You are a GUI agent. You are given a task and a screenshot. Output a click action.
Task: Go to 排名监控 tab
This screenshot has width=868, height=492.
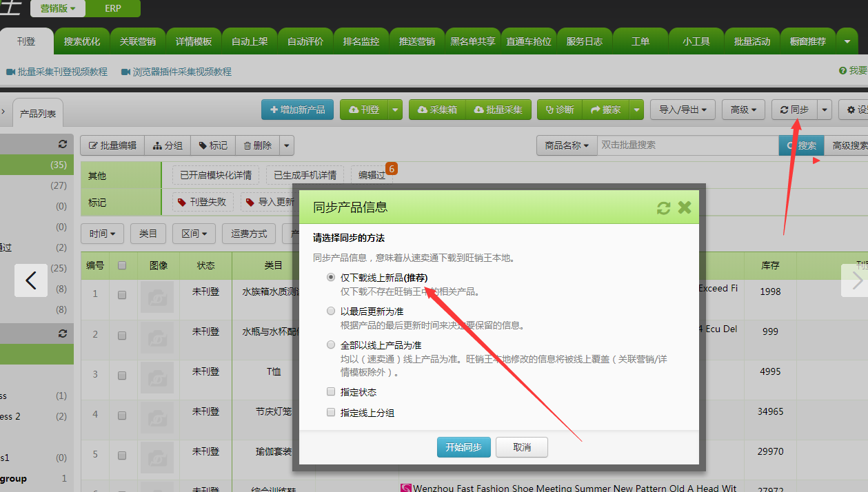(x=361, y=41)
